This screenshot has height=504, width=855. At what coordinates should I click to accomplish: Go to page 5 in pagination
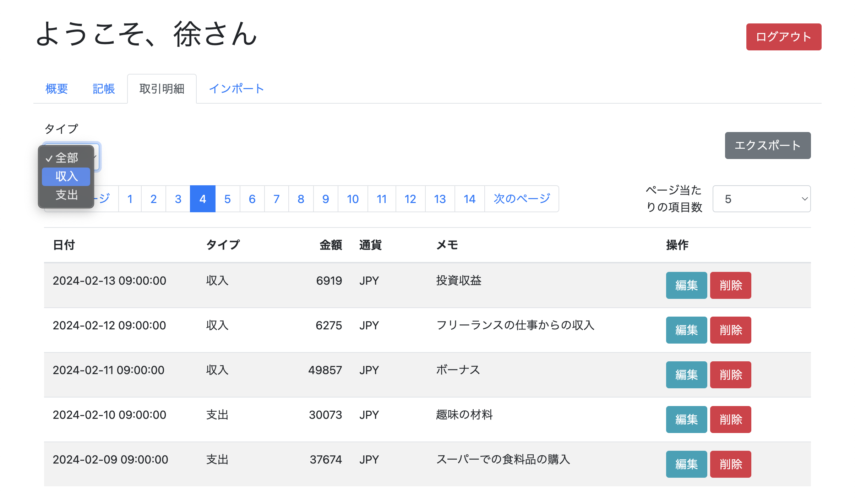(x=227, y=199)
